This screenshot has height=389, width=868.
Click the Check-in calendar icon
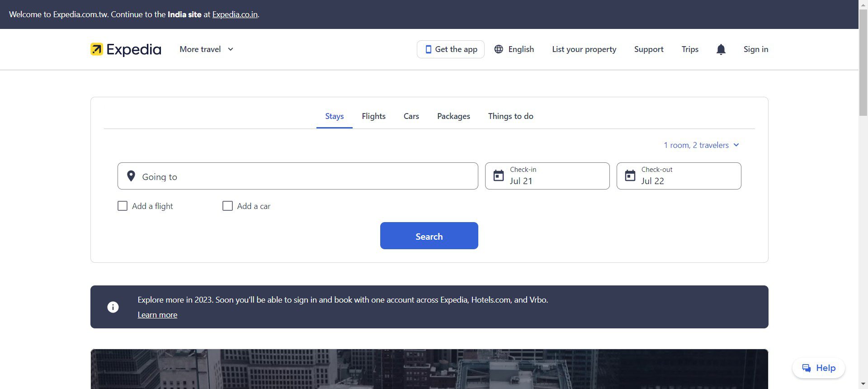[x=498, y=176]
